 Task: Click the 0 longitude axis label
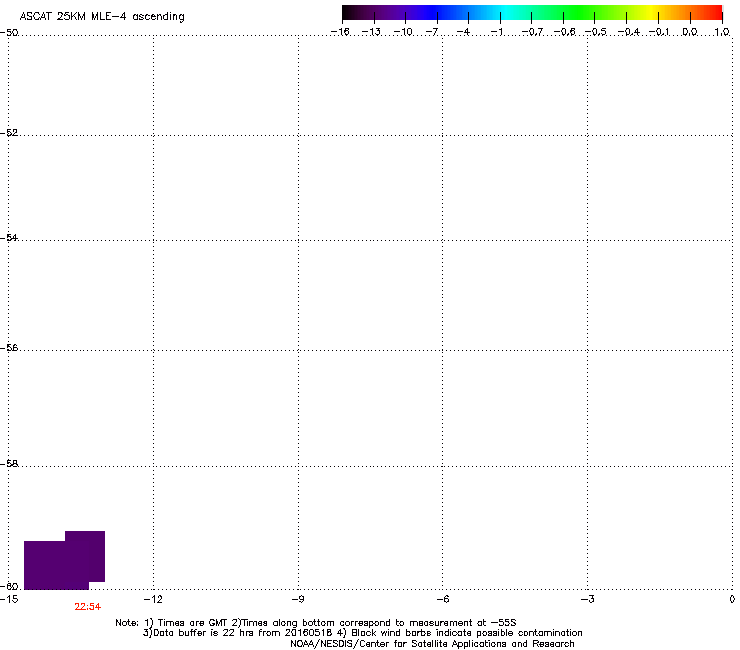click(x=732, y=599)
